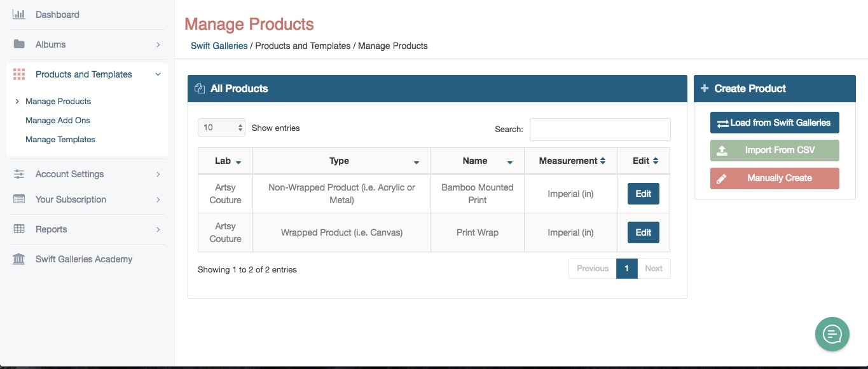Image resolution: width=868 pixels, height=369 pixels.
Task: Click the Dashboard bar chart icon
Action: [x=19, y=14]
